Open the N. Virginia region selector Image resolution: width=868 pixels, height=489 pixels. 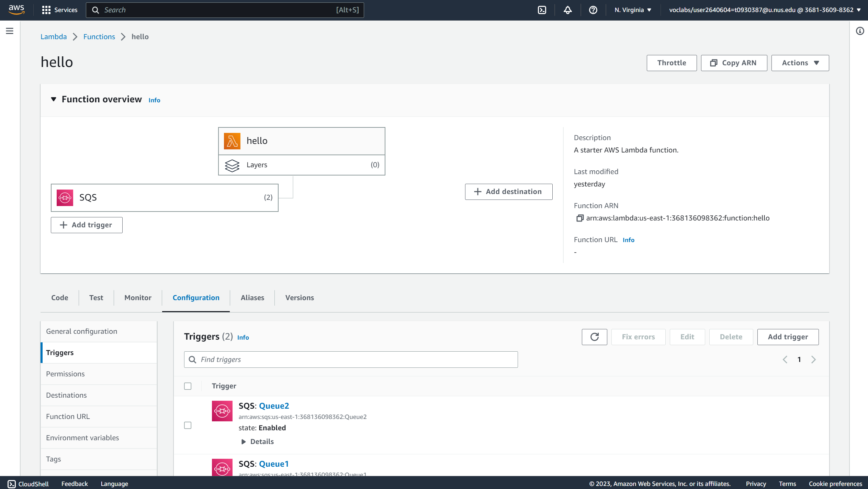click(633, 10)
